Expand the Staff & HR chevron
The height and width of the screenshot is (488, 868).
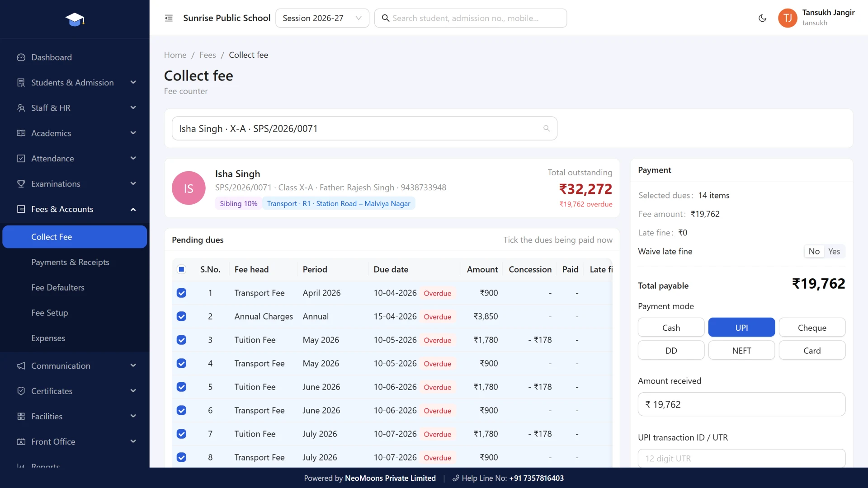pos(133,108)
